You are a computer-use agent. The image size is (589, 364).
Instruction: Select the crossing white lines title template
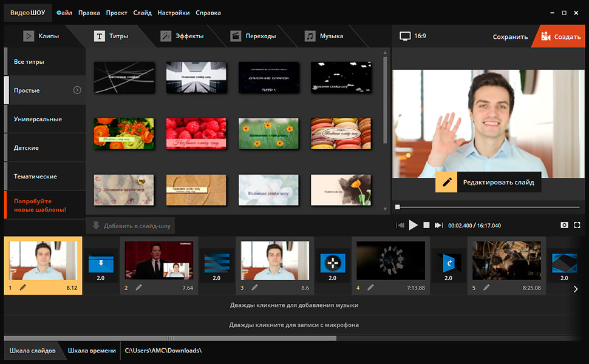pos(124,77)
